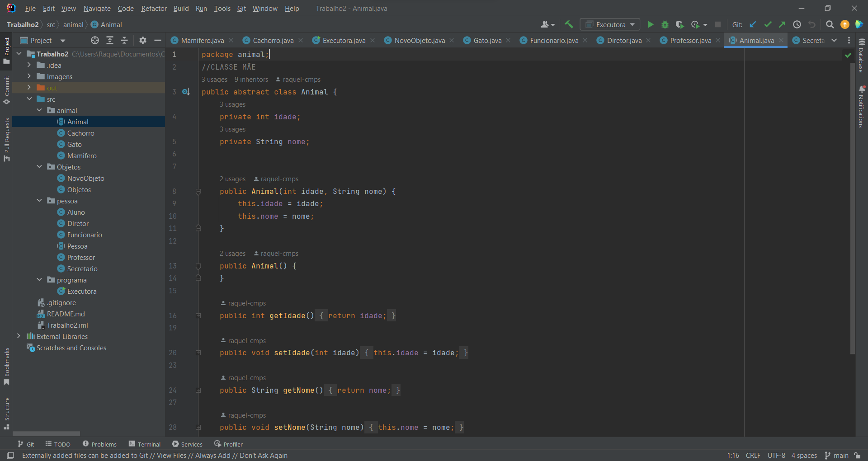Screen dimensions: 868x461
Task: Select opened file locate target icon
Action: (95, 40)
